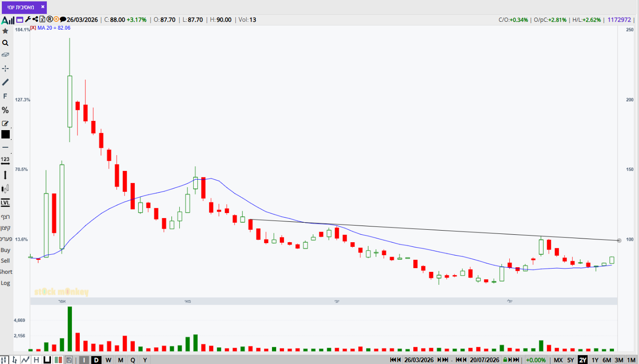The width and height of the screenshot is (639, 364).
Task: Remove MA 20 indicator via its [X]
Action: 33,28
